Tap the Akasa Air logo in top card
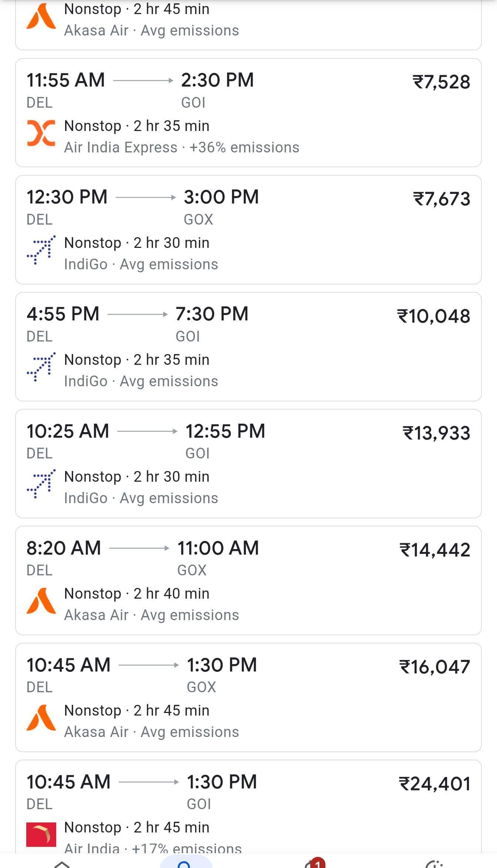Viewport: 497px width, 868px height. pos(41,17)
